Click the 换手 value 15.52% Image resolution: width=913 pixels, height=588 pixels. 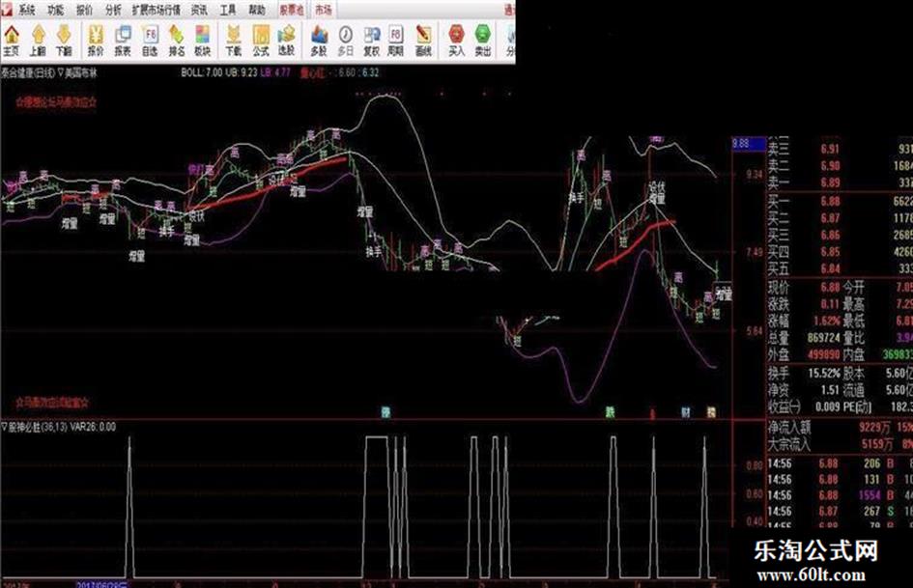[x=824, y=374]
